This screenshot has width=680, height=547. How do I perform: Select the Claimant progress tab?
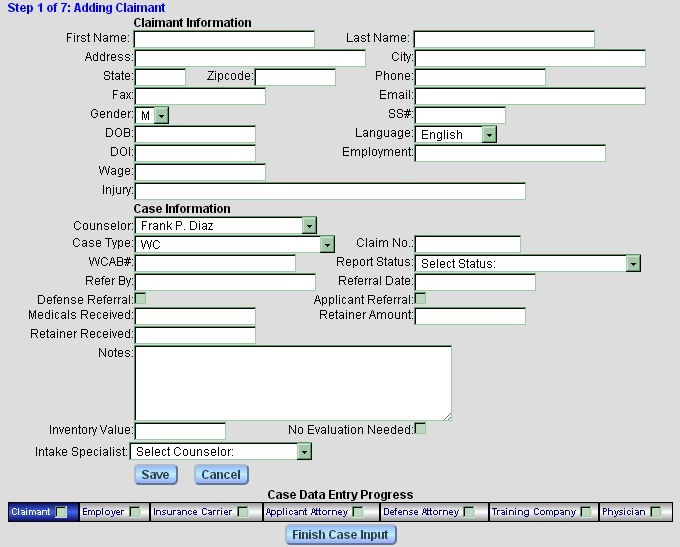(31, 512)
